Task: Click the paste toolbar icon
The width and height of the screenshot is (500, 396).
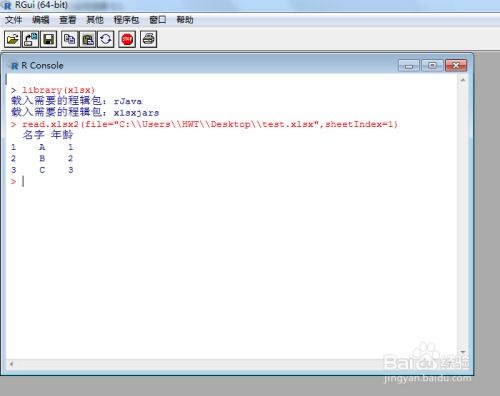Action: coord(88,39)
